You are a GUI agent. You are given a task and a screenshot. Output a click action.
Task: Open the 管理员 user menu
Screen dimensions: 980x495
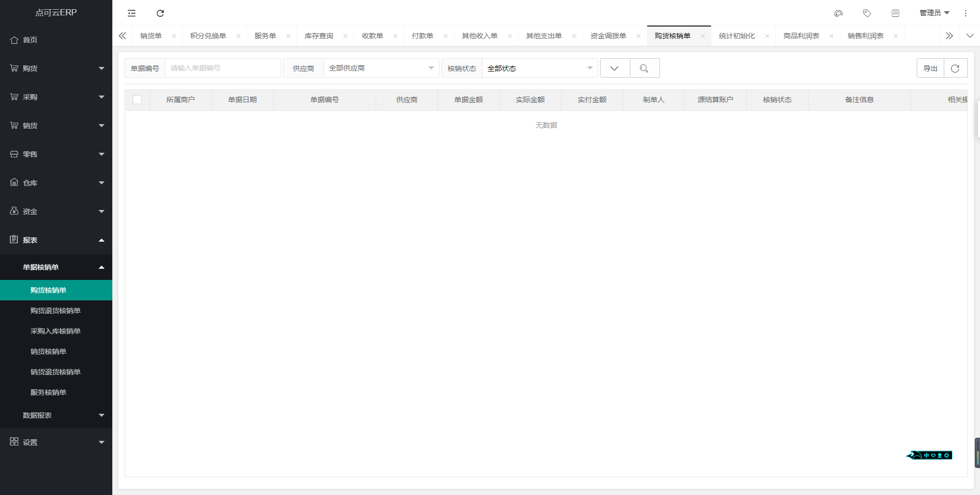(934, 13)
